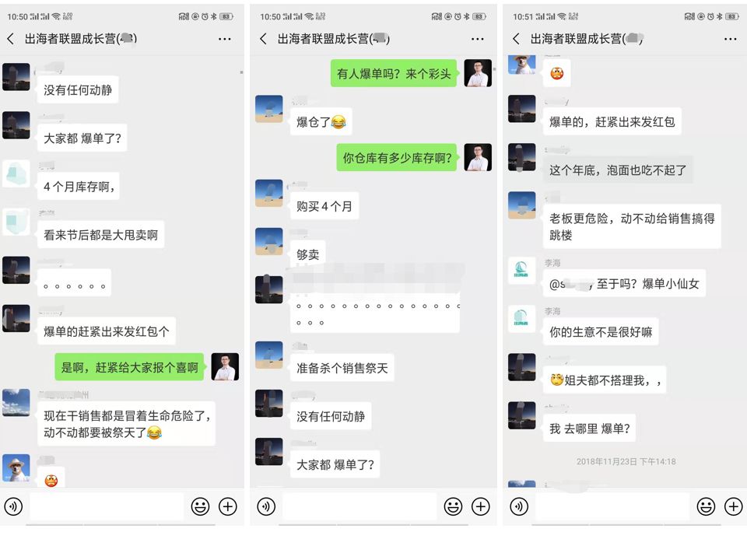Tap the sender avatar beside 你仓库有多少库存啊？

point(478,157)
